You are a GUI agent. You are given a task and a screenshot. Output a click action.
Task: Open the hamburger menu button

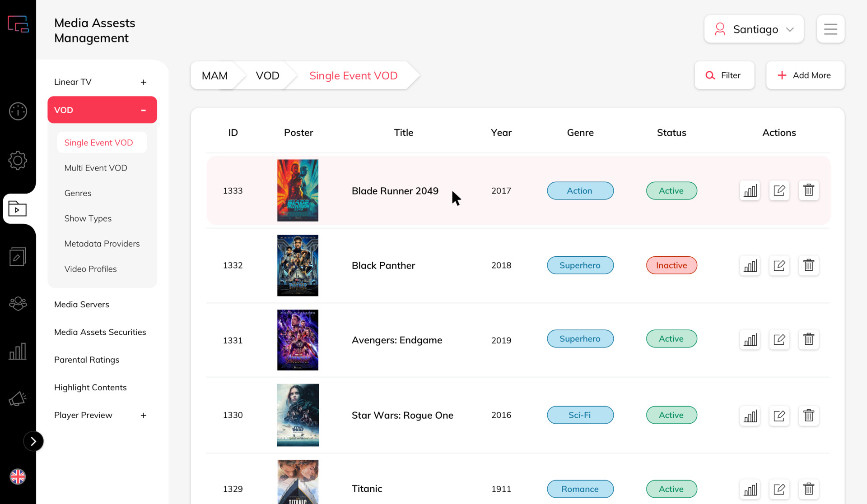click(x=830, y=29)
